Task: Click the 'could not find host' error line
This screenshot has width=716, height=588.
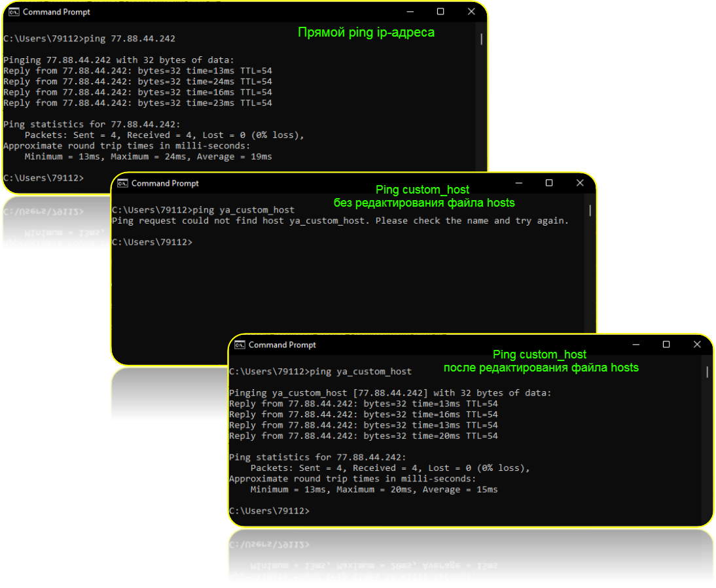Action: click(340, 221)
